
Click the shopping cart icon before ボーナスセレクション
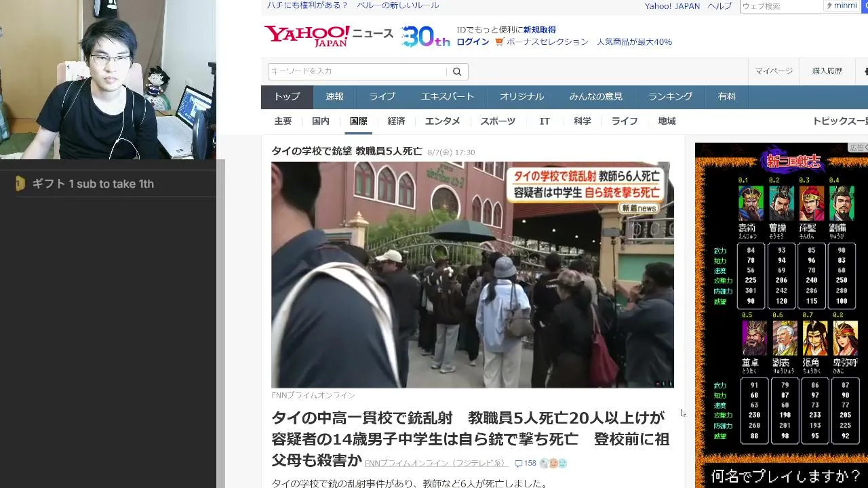499,42
